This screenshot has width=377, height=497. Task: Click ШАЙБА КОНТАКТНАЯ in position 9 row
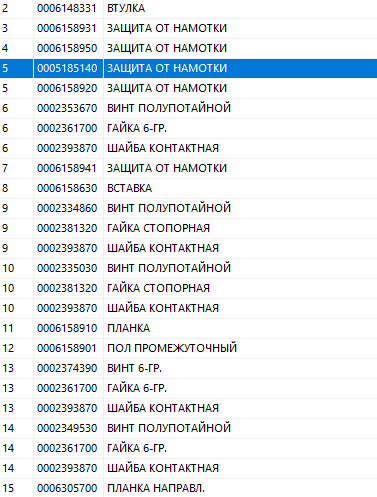163,248
